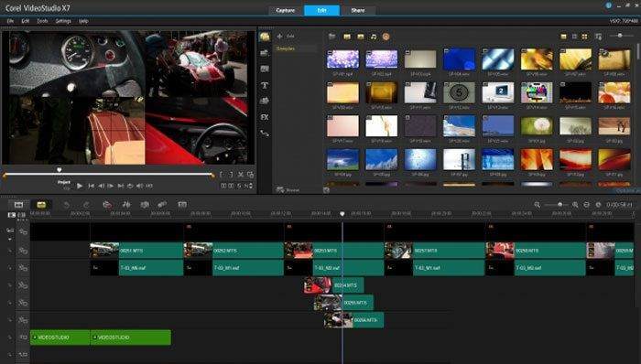Jump to the start with the Home button
Viewport: 641px width, 364px height.
[x=92, y=186]
